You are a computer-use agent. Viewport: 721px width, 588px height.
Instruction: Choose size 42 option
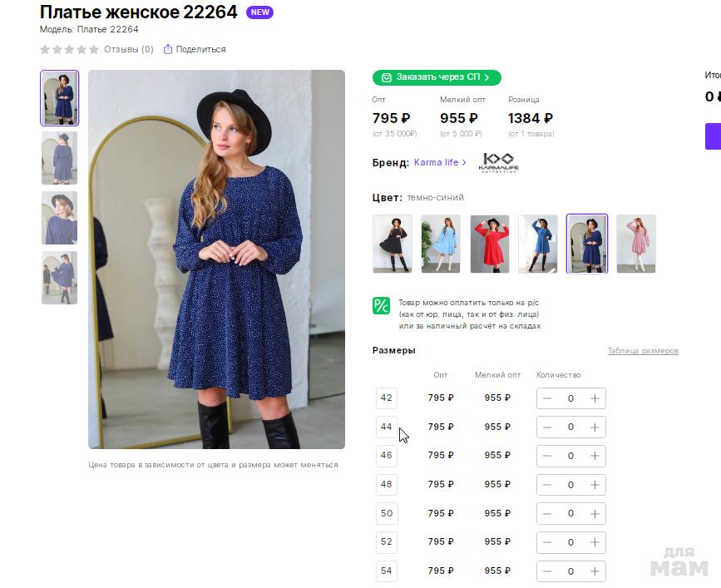click(x=387, y=398)
